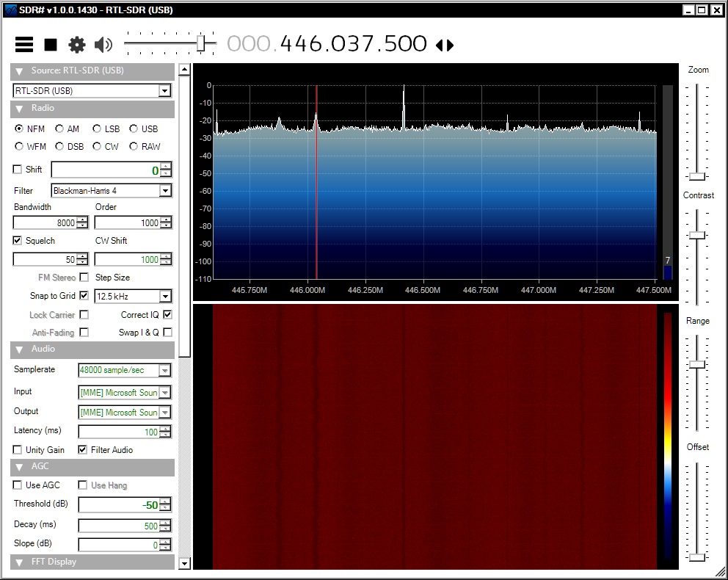The image size is (728, 580).
Task: Select the NFM mode radio button
Action: pyautogui.click(x=19, y=128)
